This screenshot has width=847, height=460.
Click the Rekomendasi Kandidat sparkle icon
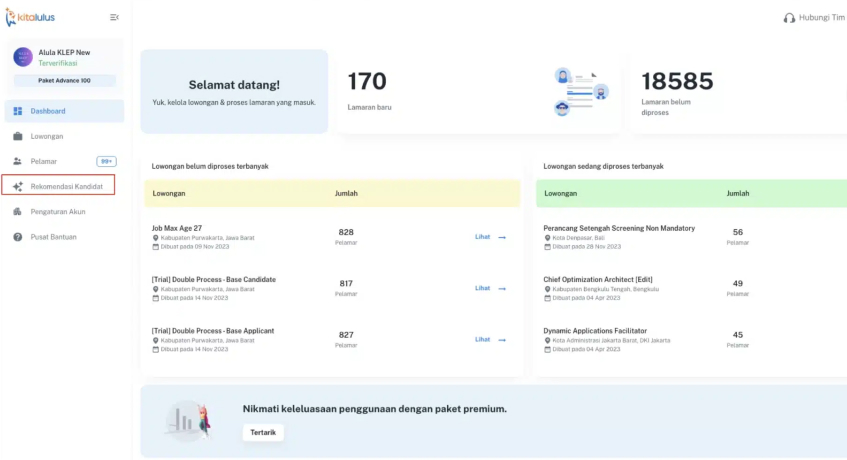(18, 186)
